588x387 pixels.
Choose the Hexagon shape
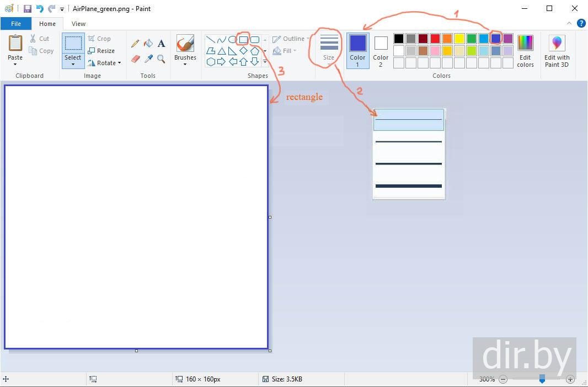pyautogui.click(x=211, y=62)
